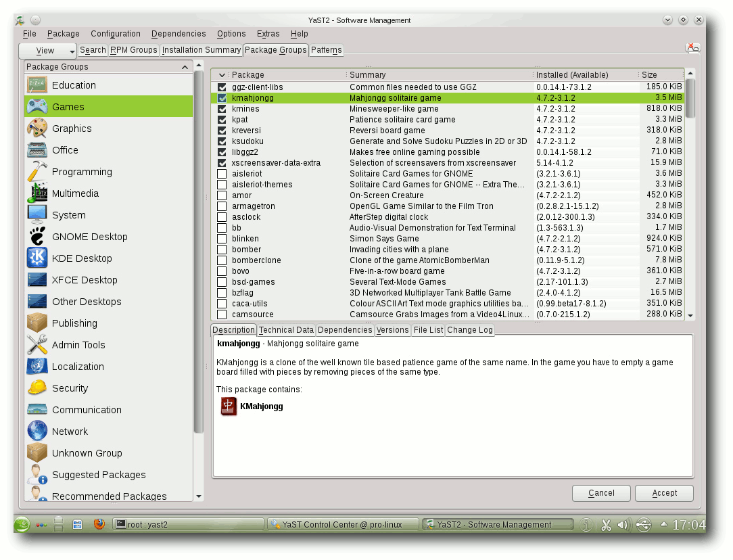Switch to YaST Control Center task
This screenshot has width=733, height=560.
(343, 524)
